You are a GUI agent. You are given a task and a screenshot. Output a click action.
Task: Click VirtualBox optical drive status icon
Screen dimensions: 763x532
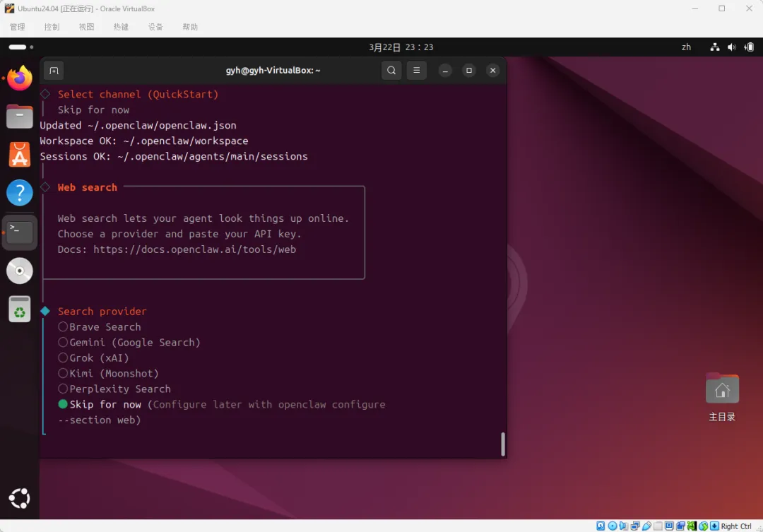[612, 526]
